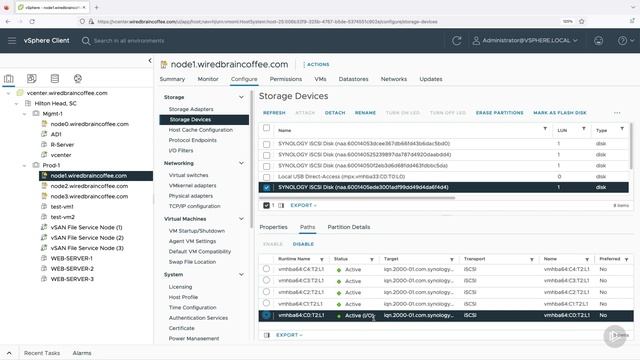Screen dimensions: 640x360
Task: Uncheck the selected SYNOLOGY disk naa.6001405ede3001 row
Action: click(267, 188)
